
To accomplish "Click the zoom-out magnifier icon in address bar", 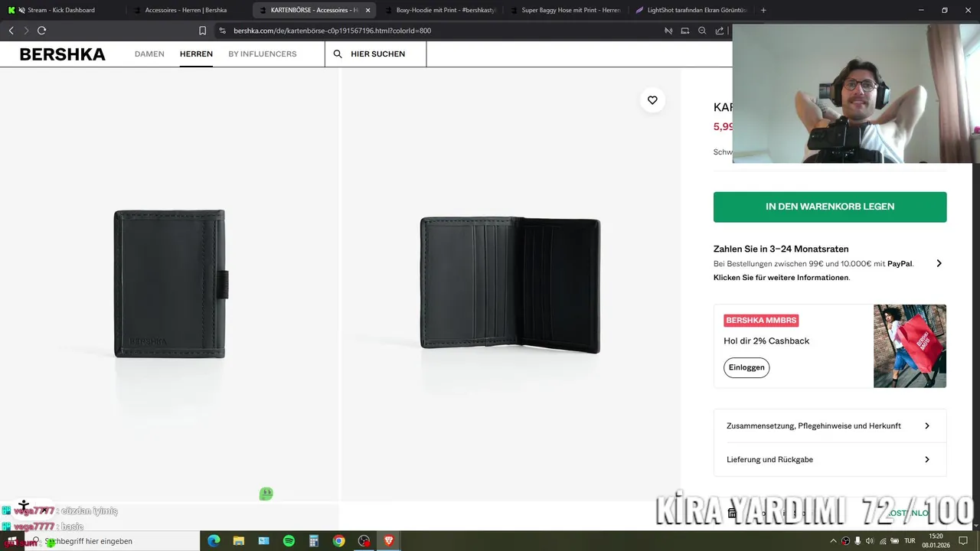I will click(702, 31).
